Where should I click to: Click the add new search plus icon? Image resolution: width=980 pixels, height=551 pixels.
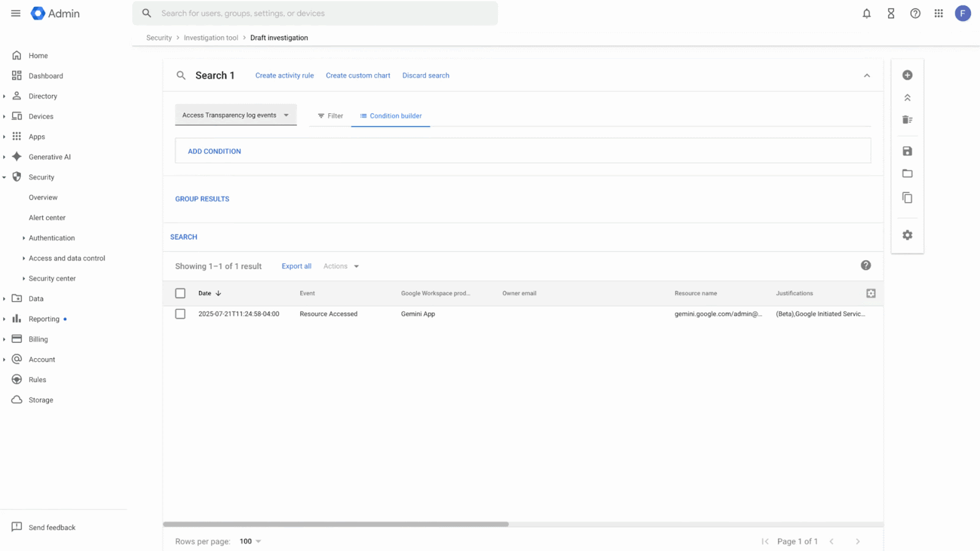point(907,75)
